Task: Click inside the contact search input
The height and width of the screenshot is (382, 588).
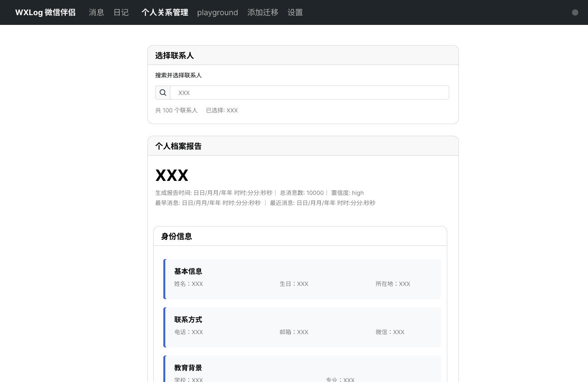Action: (x=309, y=93)
